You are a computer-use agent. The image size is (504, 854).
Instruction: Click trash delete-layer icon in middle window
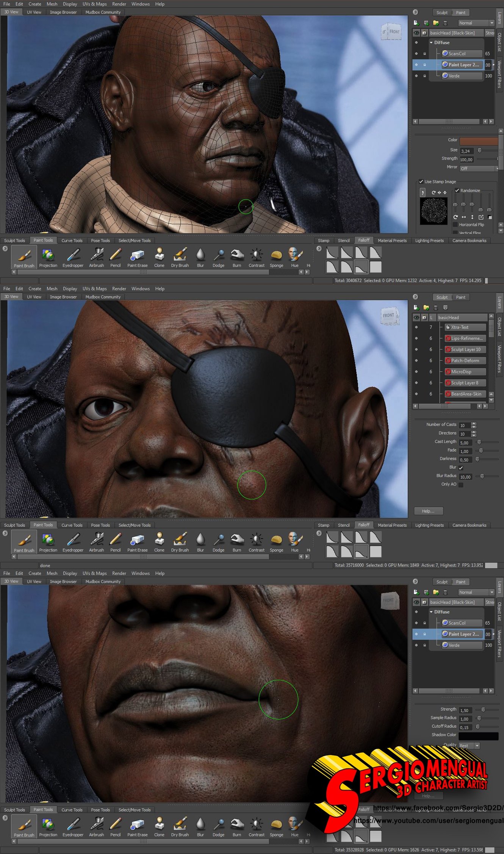coord(435,308)
